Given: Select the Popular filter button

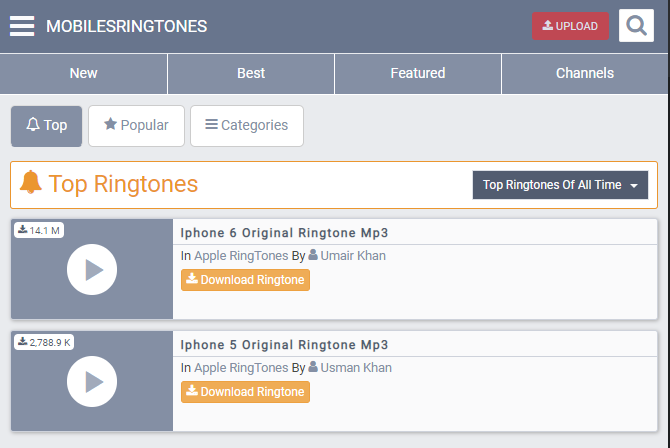Looking at the screenshot, I should click(x=136, y=126).
